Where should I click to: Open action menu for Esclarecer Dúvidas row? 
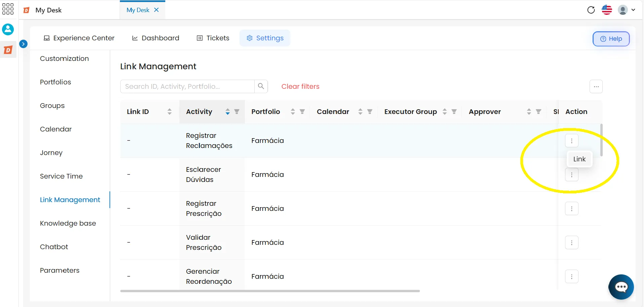coord(571,175)
